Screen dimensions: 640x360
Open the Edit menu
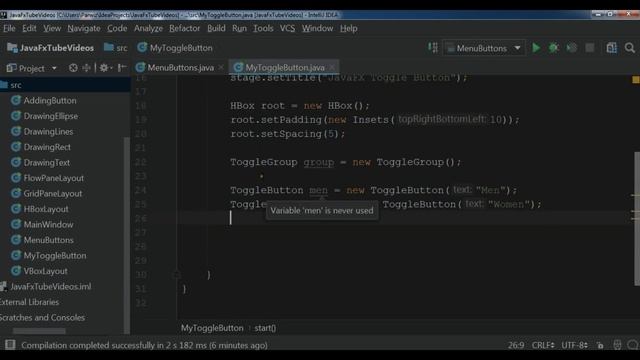pyautogui.click(x=29, y=28)
